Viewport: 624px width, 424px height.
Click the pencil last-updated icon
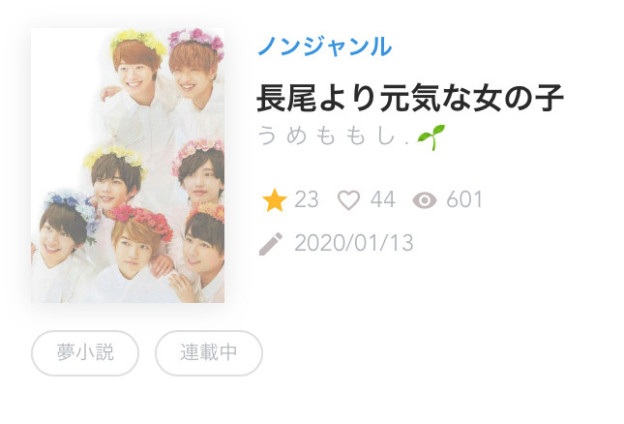tap(271, 244)
